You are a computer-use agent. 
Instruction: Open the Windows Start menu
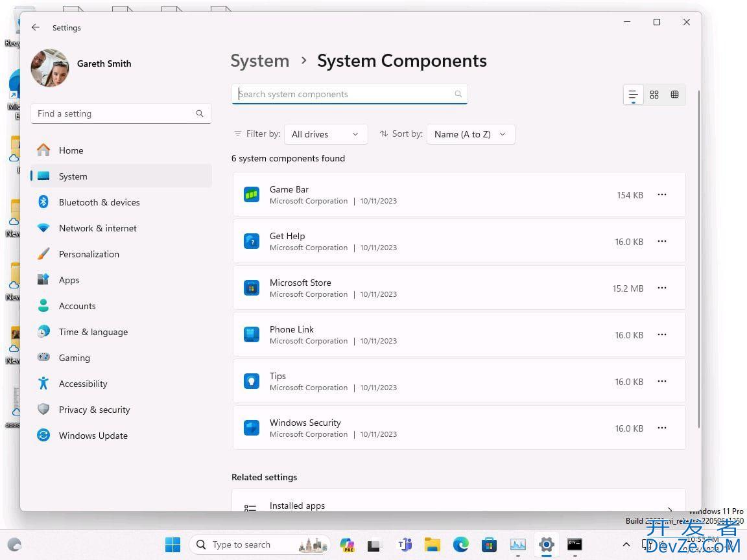(172, 544)
